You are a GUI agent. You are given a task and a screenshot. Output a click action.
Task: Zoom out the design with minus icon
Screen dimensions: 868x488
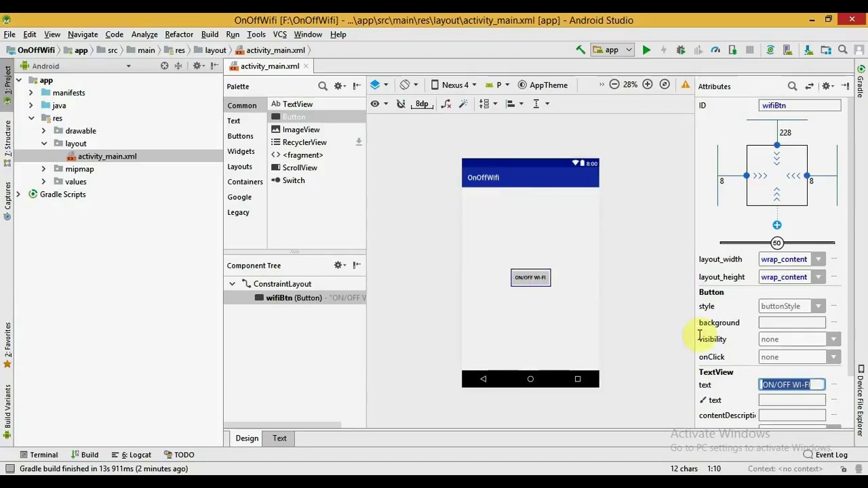(614, 85)
